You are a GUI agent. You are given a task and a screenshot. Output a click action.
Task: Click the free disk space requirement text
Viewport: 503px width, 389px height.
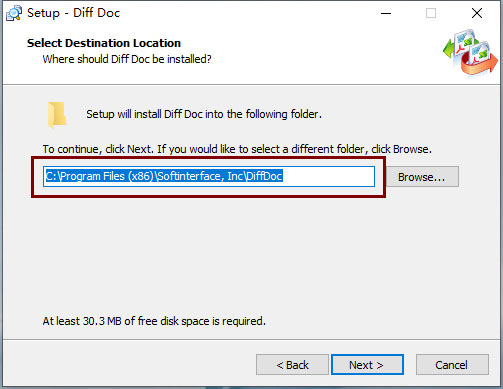pos(154,321)
